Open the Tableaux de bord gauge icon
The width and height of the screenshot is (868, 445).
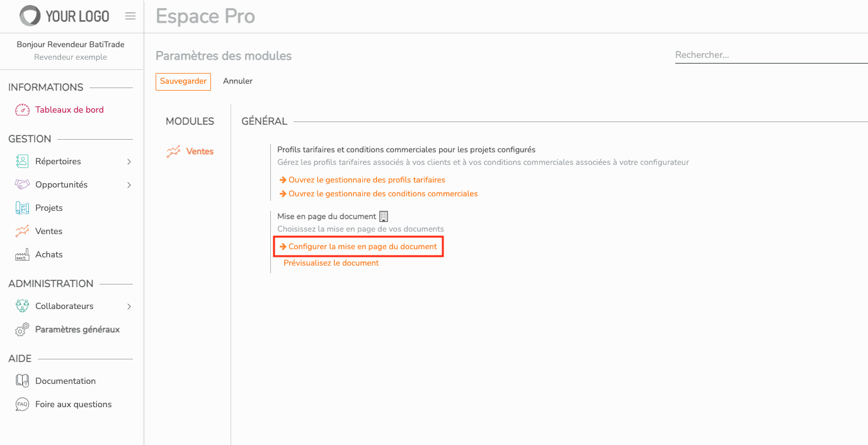coord(23,110)
